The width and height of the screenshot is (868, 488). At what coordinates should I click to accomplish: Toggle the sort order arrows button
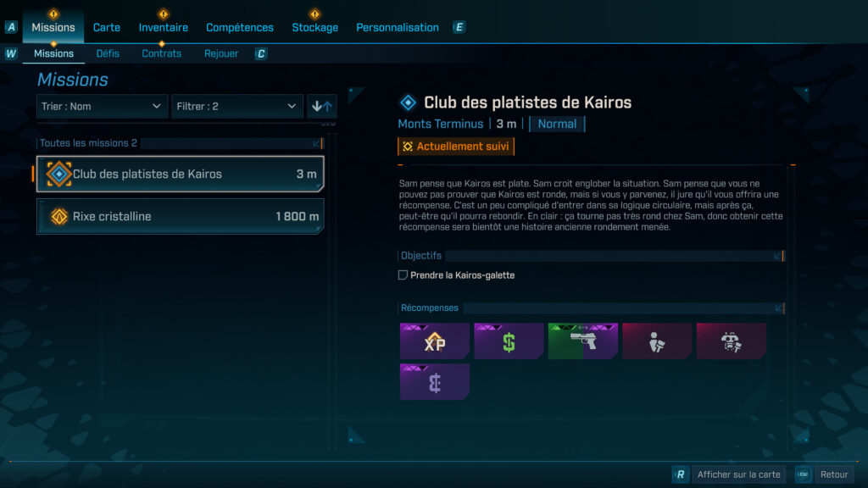[322, 106]
